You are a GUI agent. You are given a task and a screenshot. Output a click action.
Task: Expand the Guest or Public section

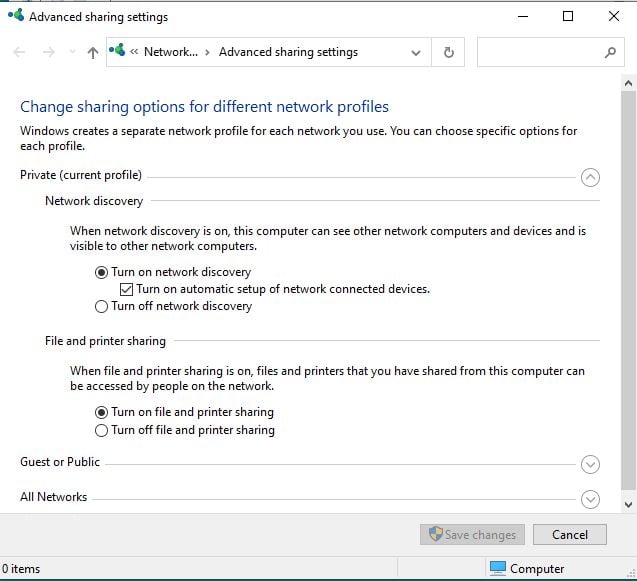pyautogui.click(x=590, y=464)
